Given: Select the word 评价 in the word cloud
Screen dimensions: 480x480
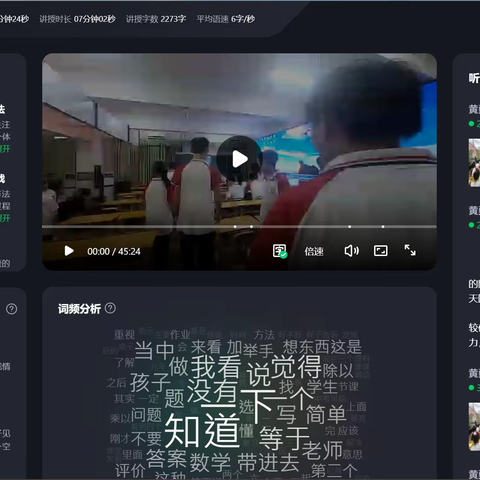Looking at the screenshot, I should [130, 471].
